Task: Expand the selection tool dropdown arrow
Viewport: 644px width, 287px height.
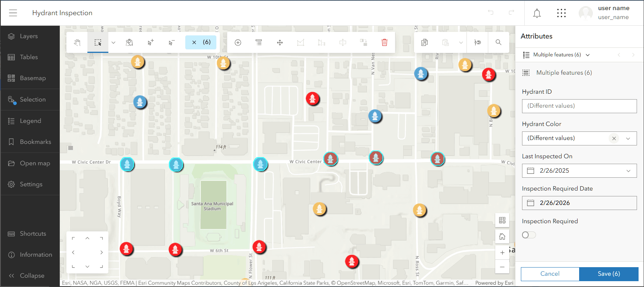Action: click(113, 42)
